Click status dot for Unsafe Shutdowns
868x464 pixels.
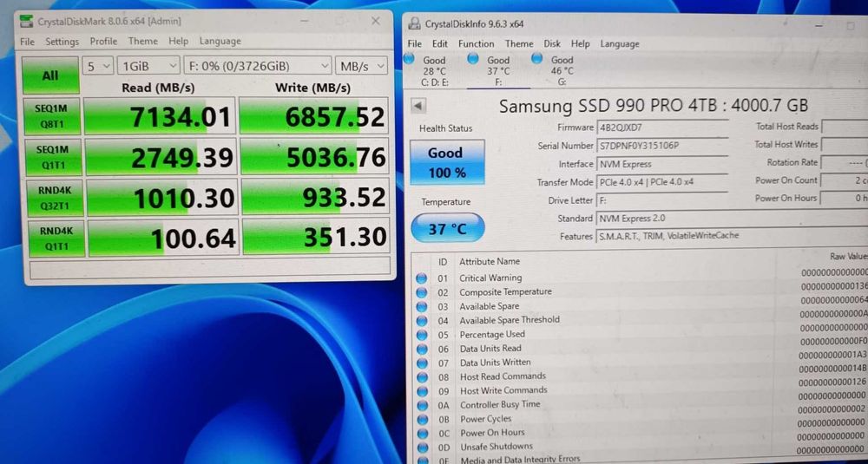(x=423, y=447)
